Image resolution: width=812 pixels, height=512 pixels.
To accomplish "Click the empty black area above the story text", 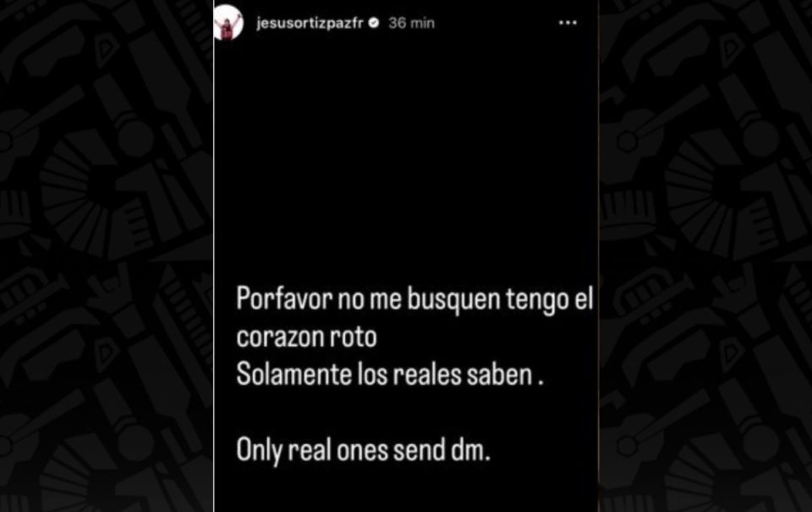I will click(x=407, y=156).
